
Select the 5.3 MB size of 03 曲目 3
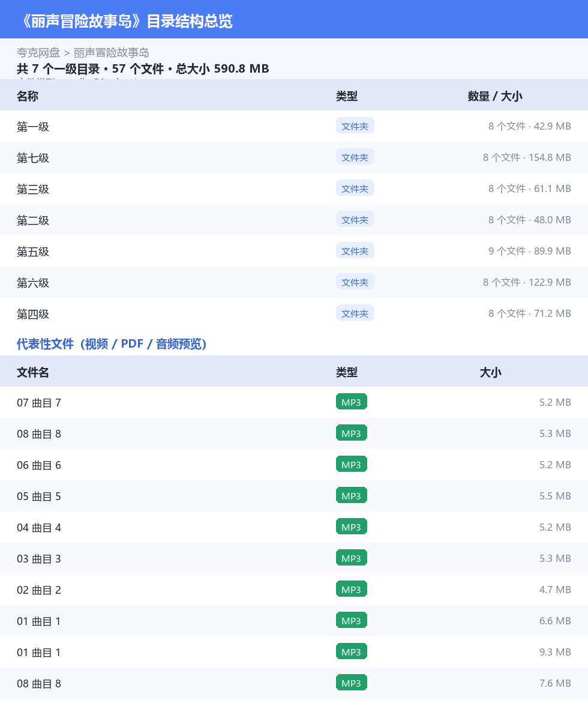[555, 558]
